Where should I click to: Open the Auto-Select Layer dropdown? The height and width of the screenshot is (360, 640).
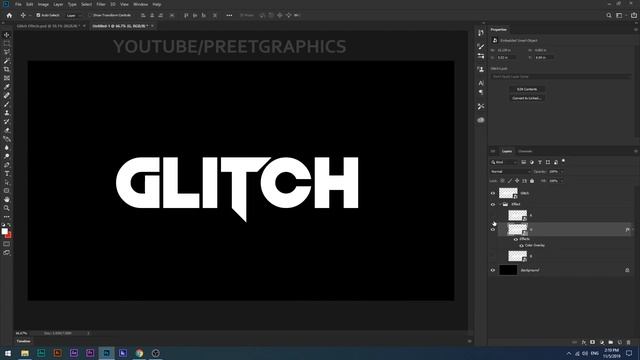(74, 15)
